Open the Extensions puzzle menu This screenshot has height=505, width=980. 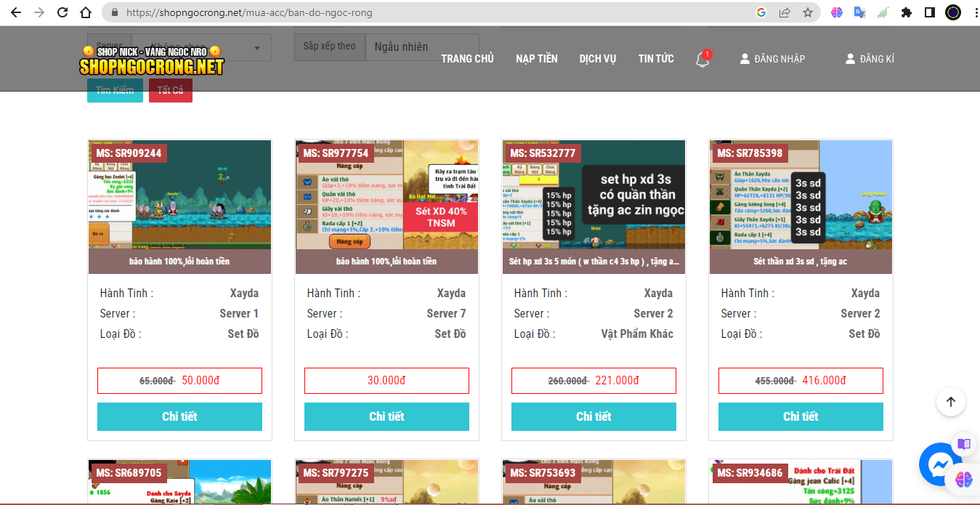pos(906,12)
